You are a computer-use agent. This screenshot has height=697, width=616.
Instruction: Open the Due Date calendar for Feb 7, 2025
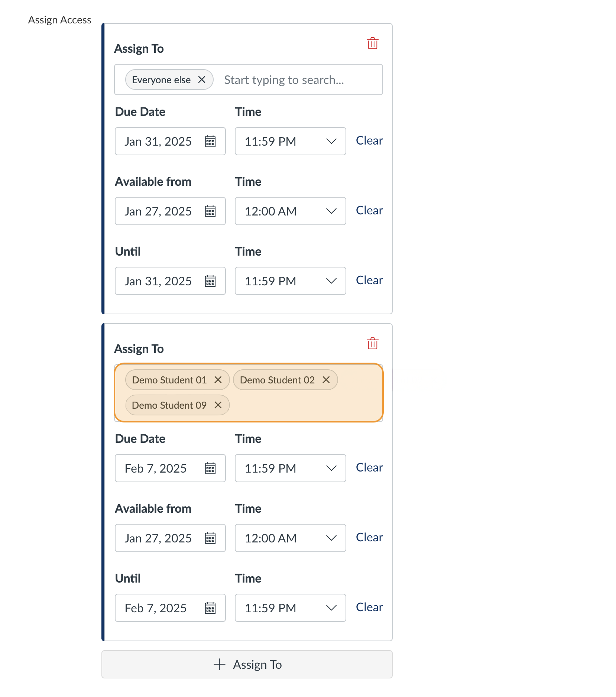point(210,468)
